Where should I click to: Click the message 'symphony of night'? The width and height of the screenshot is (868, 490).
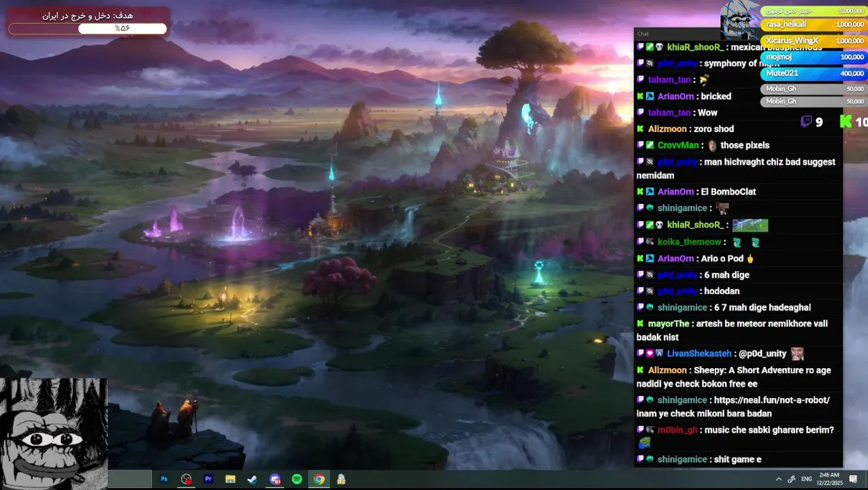(x=741, y=64)
